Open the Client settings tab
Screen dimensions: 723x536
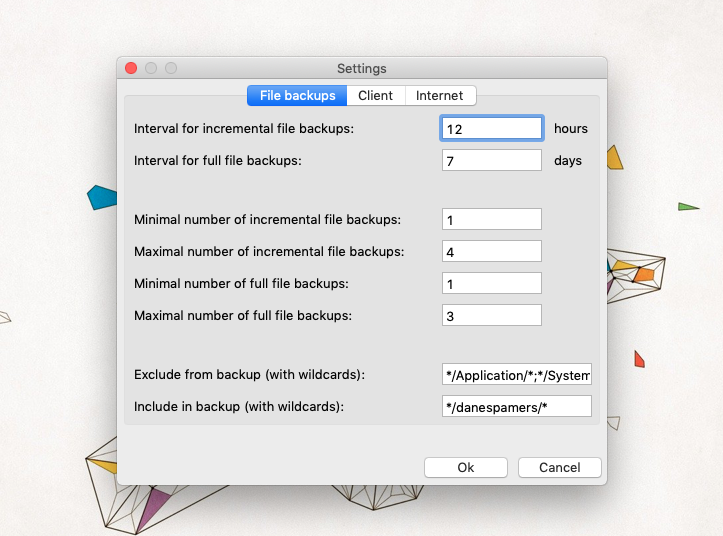[376, 95]
